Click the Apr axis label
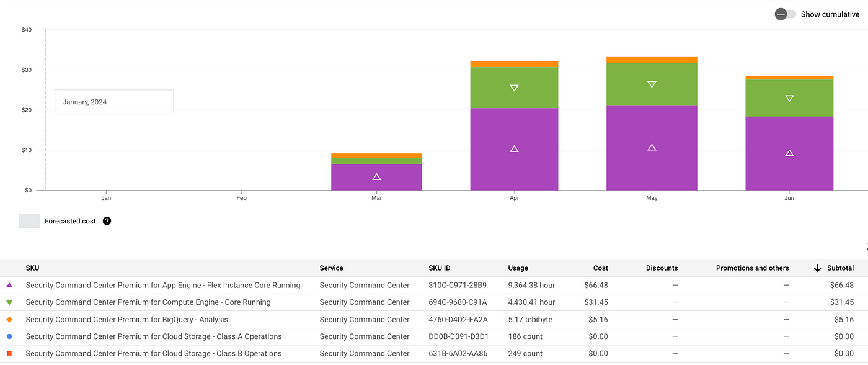 click(x=514, y=198)
